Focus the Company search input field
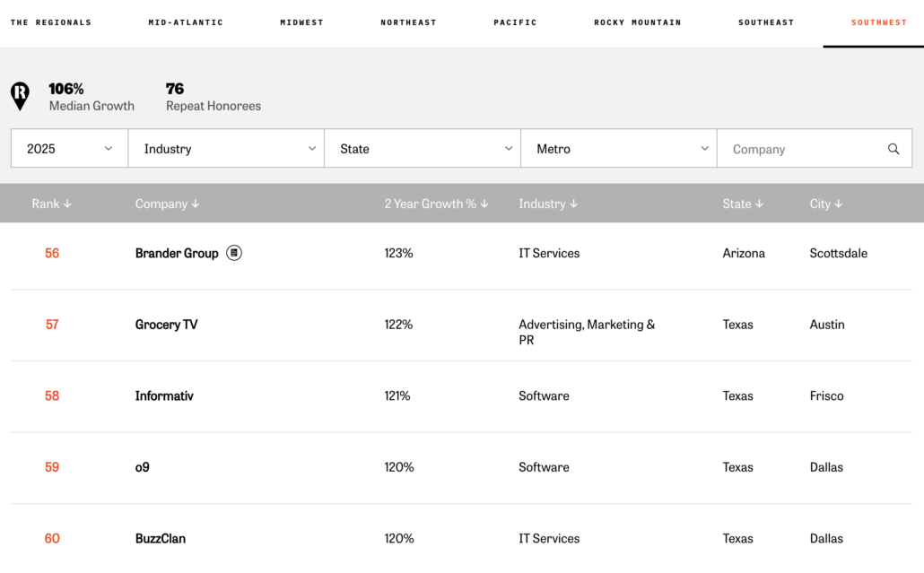The height and width of the screenshot is (573, 924). (x=804, y=149)
